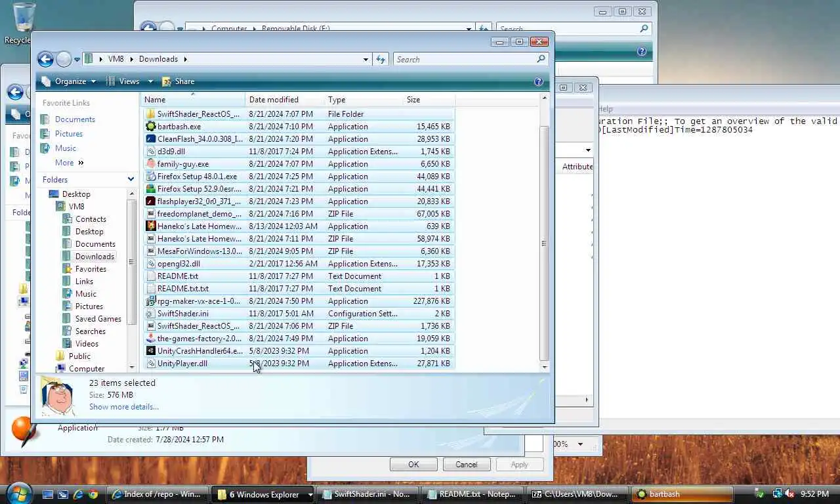This screenshot has height=504, width=840.
Task: Select rpg-maker-vx-ace installer icon
Action: tap(151, 301)
